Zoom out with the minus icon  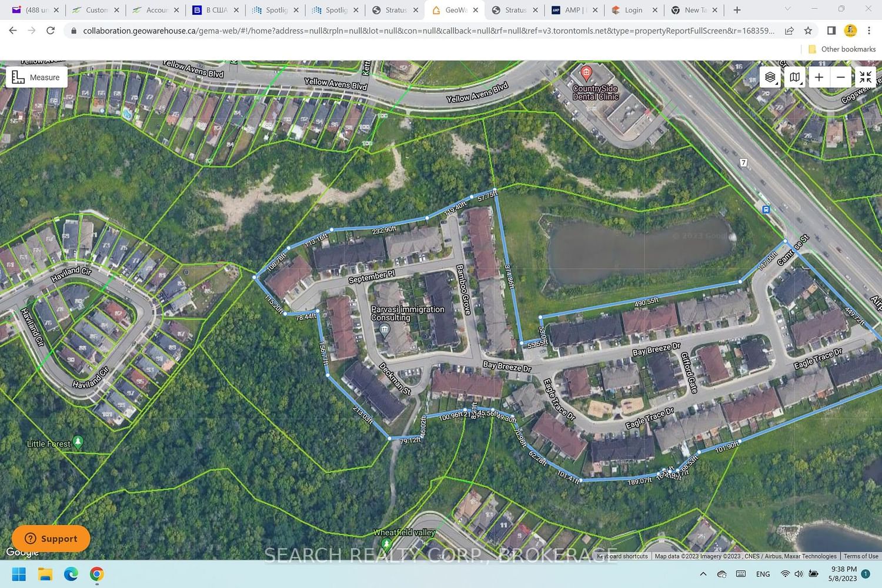[841, 77]
